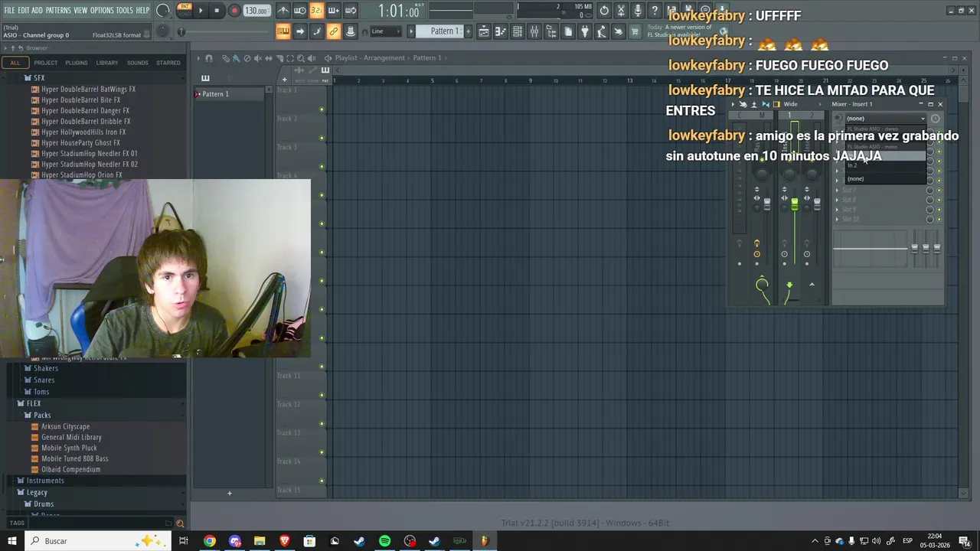Click the browser search magnifier icon
Image resolution: width=980 pixels, height=551 pixels.
[x=180, y=523]
